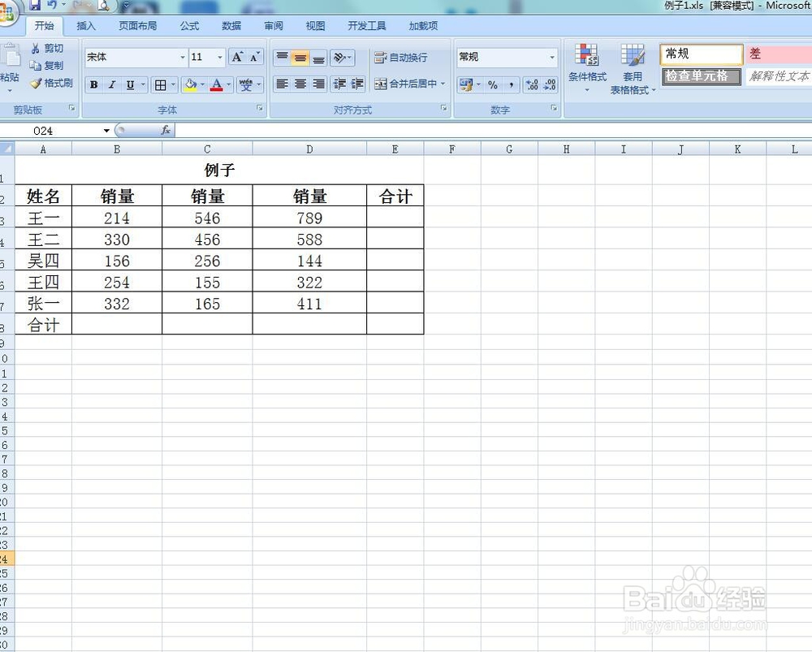Toggle middle vertical alignment
This screenshot has width=812, height=652.
click(x=300, y=58)
